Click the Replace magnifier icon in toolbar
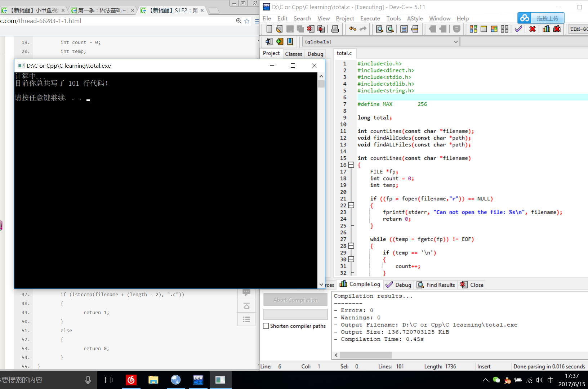Viewport: 588px width, 389px height. tap(390, 29)
